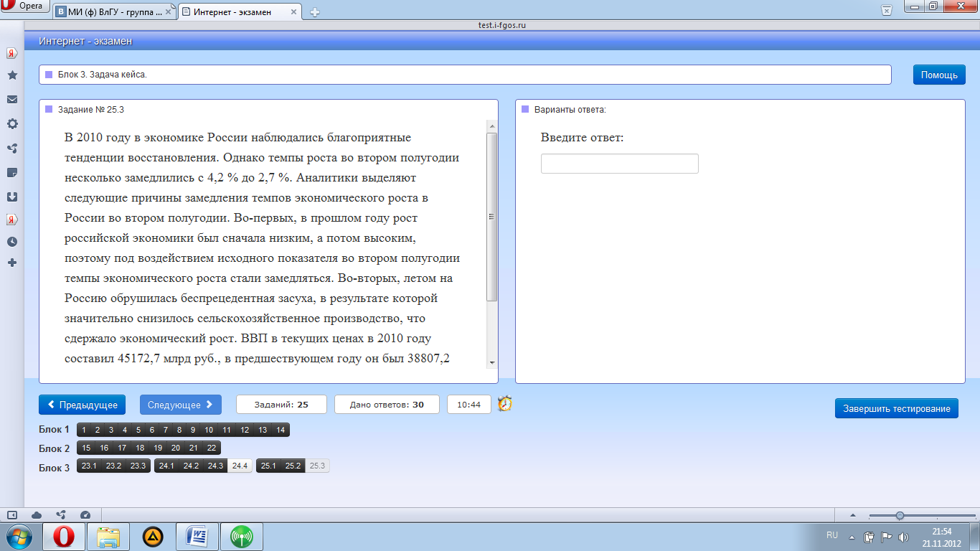Click the 10:44 remaining time box

(469, 405)
